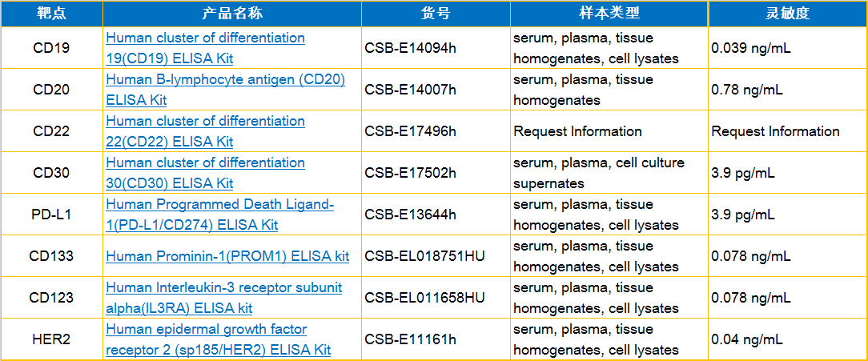Select the CSB-EL018751HU catalog number cell
868x361 pixels.
[424, 256]
